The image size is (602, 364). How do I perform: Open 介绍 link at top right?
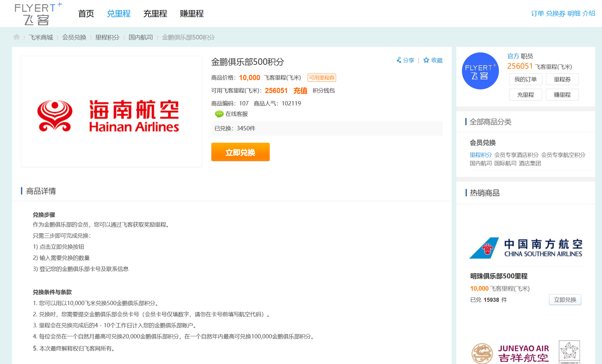[589, 13]
